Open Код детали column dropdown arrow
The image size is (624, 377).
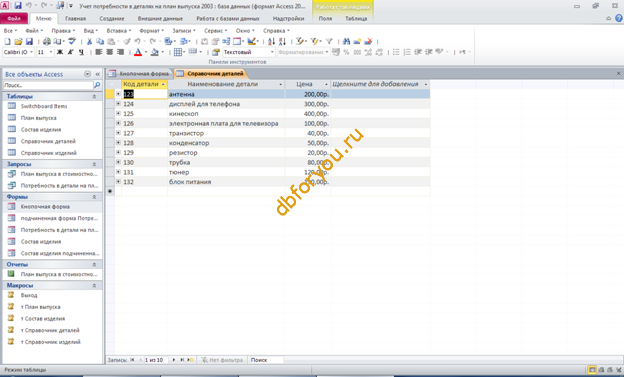click(x=163, y=84)
